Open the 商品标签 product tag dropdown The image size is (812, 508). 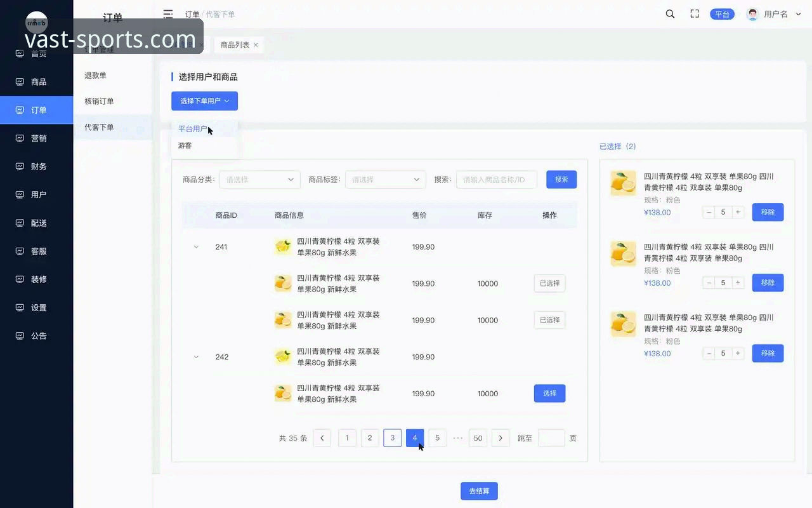pos(384,179)
